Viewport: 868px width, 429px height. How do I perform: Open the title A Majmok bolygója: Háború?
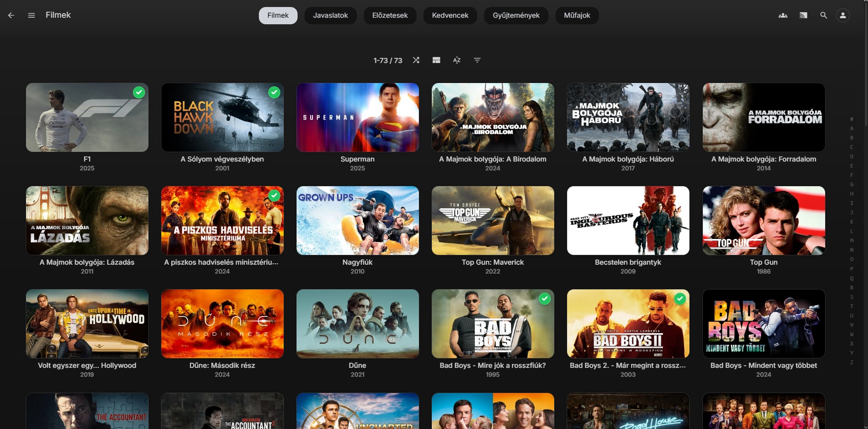coord(628,159)
